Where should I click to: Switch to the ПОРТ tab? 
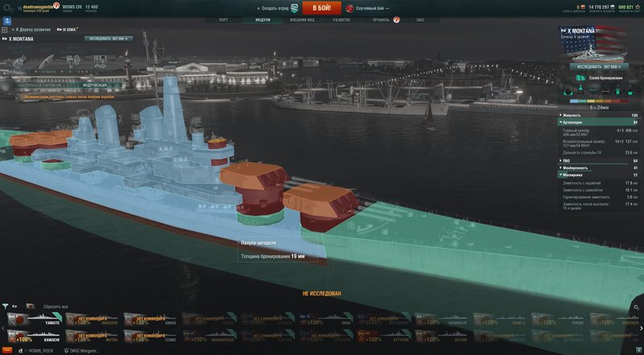pyautogui.click(x=224, y=19)
